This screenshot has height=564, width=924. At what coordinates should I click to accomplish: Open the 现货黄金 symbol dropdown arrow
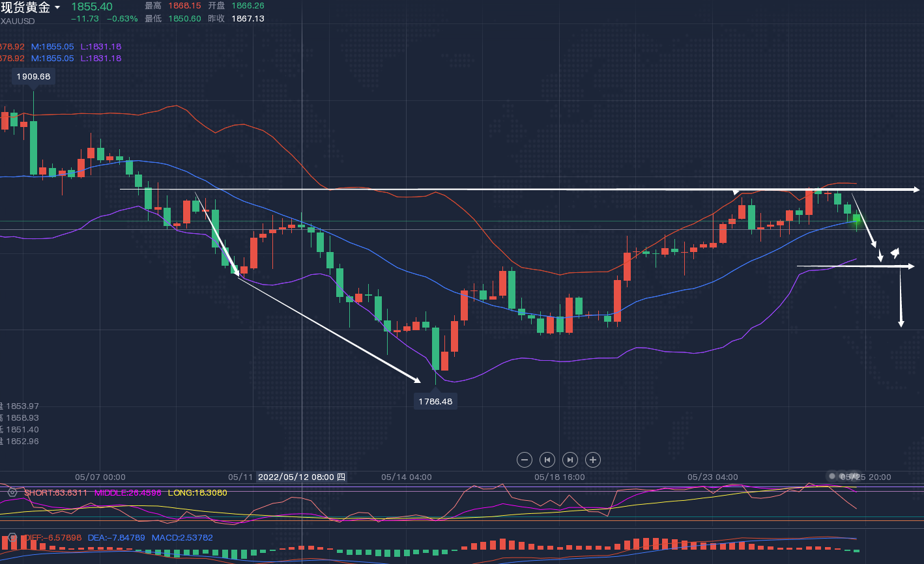(58, 8)
